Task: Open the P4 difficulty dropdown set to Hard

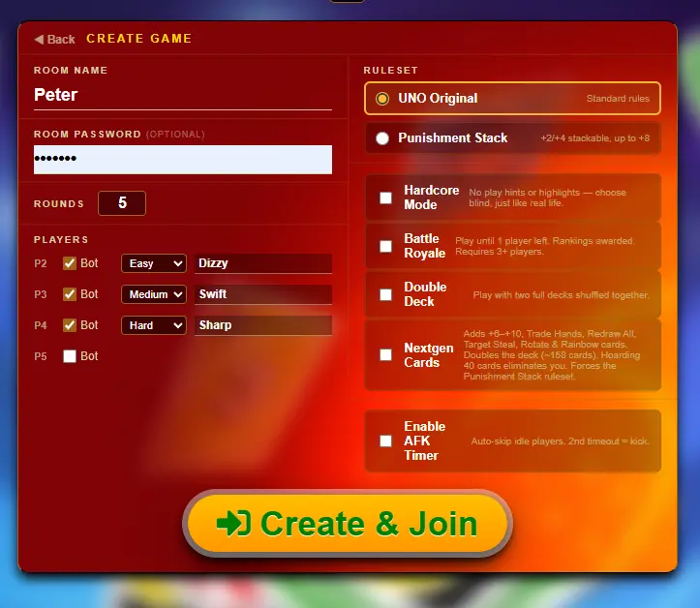Action: pos(154,325)
